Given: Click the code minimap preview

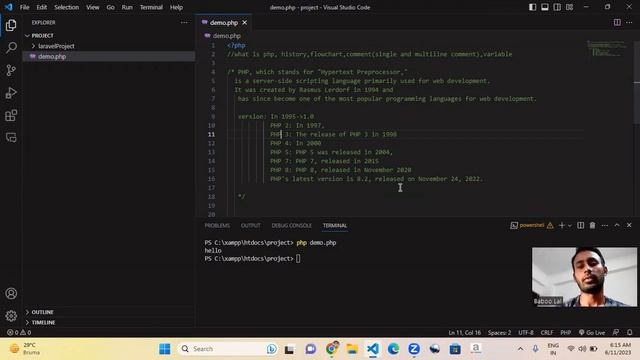Looking at the screenshot, I should point(607,48).
